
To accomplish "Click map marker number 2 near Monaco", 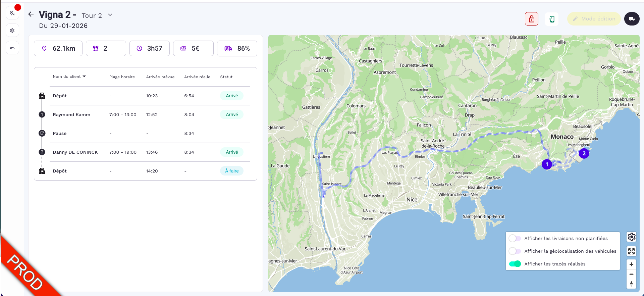I will [x=584, y=153].
